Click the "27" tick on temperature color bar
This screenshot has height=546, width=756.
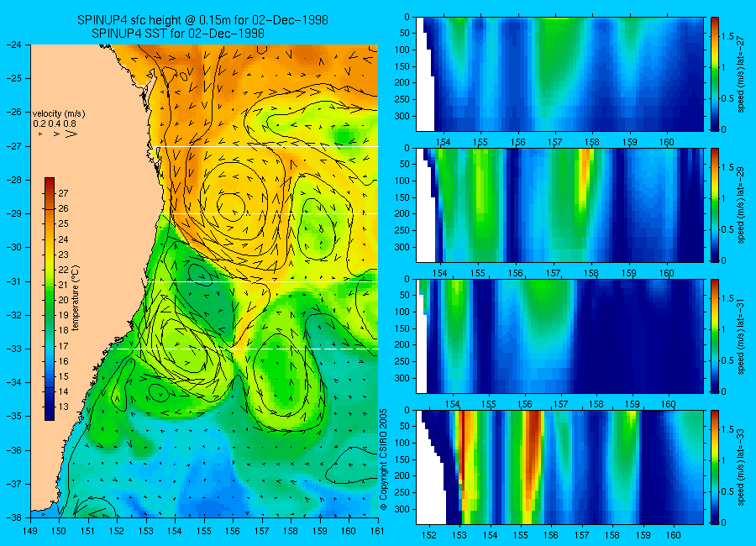tap(64, 193)
